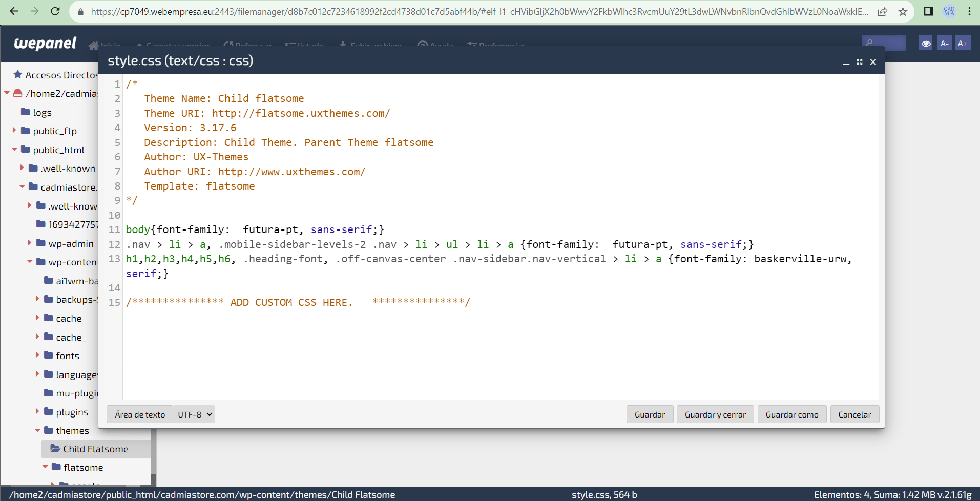This screenshot has width=980, height=501.
Task: Share this page from address bar
Action: 882,11
